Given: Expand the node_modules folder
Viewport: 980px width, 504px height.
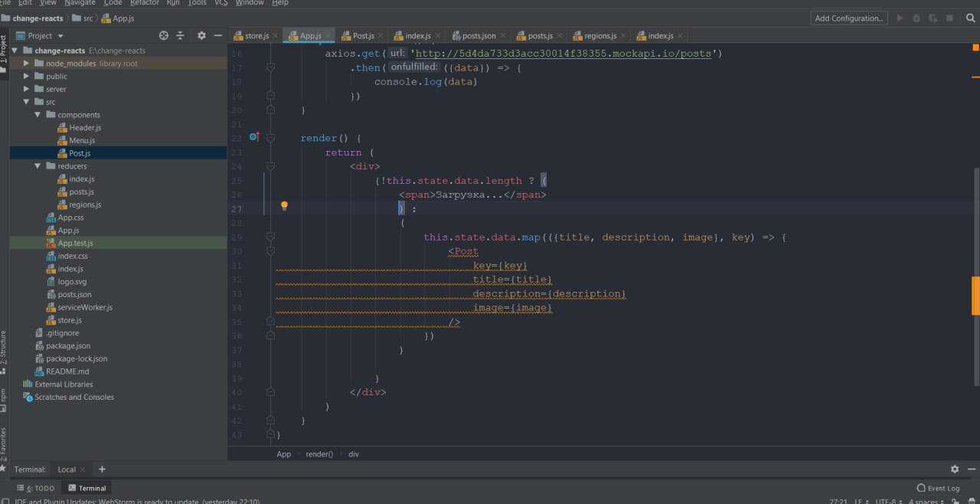Looking at the screenshot, I should [27, 64].
